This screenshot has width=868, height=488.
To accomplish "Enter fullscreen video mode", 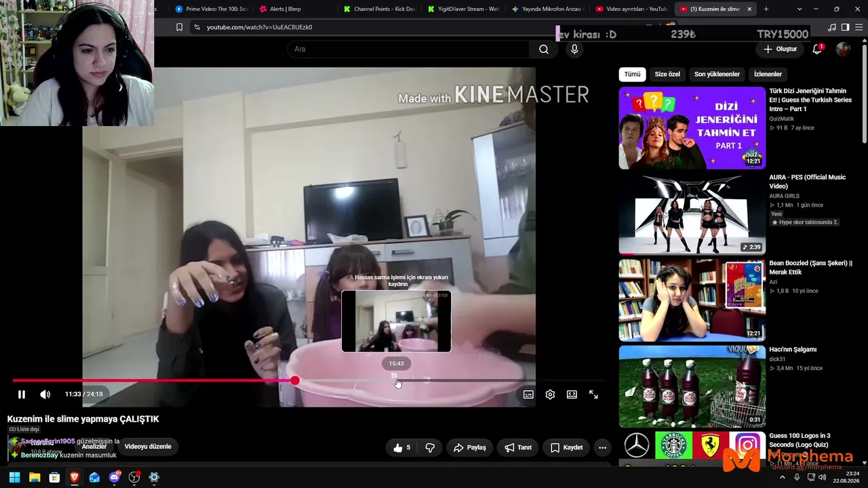I will tap(593, 394).
